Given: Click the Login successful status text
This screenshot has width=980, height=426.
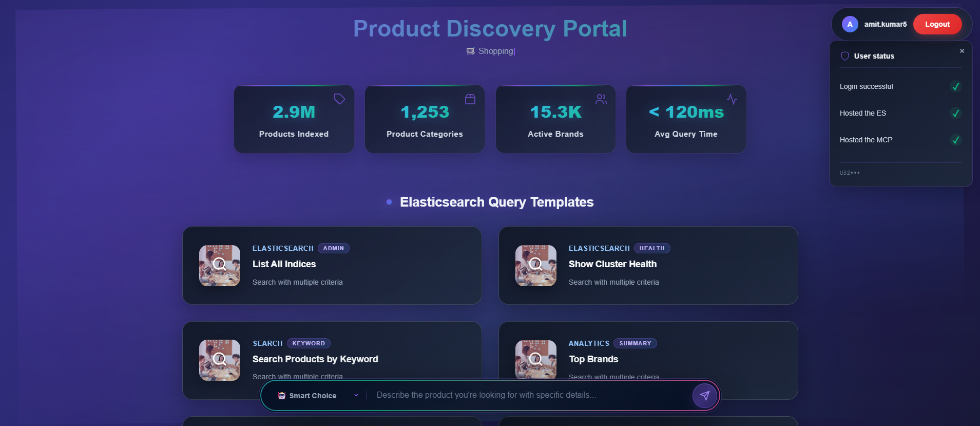Looking at the screenshot, I should (867, 86).
